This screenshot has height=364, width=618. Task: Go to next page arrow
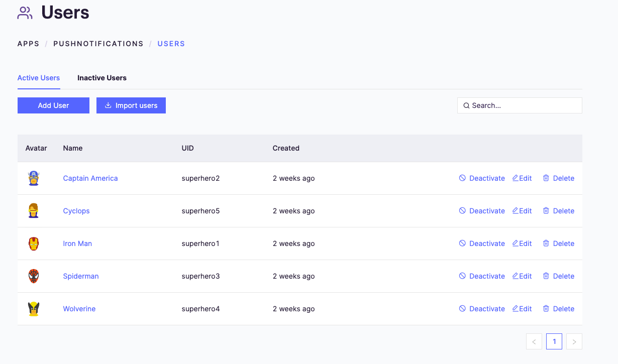[574, 341]
